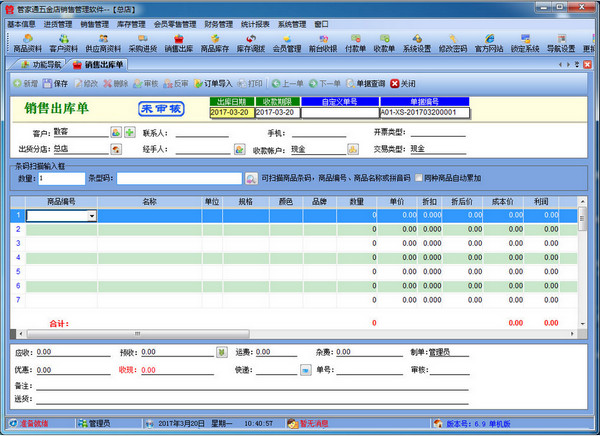The height and width of the screenshot is (436, 600).
Task: Click the add customer plus icon
Action: [130, 132]
